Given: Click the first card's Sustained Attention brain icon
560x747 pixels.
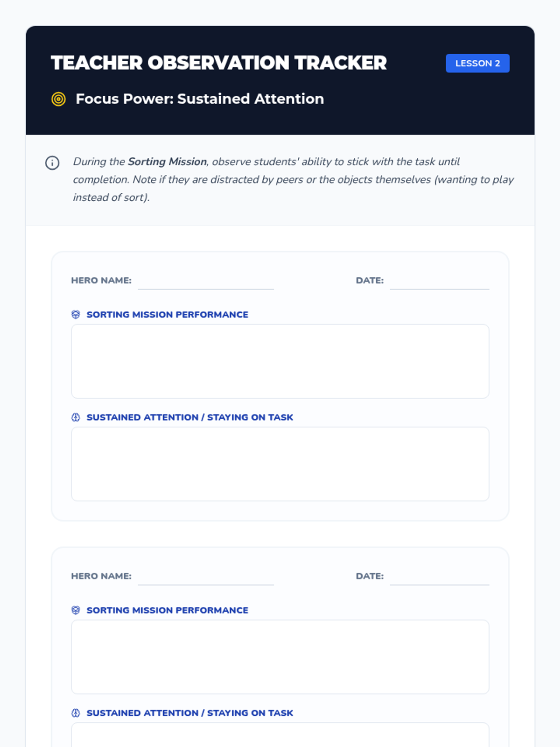Looking at the screenshot, I should pyautogui.click(x=76, y=417).
